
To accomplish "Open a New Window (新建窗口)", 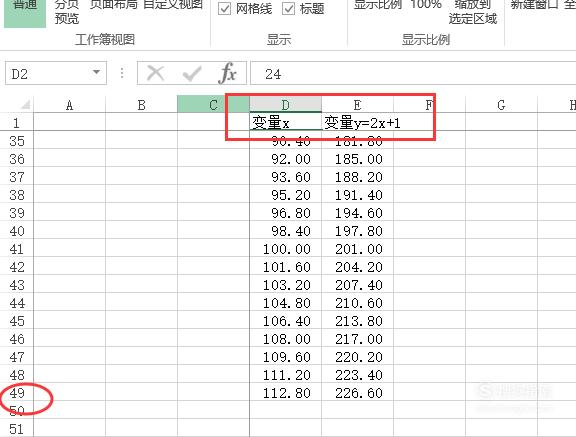I will [x=534, y=5].
